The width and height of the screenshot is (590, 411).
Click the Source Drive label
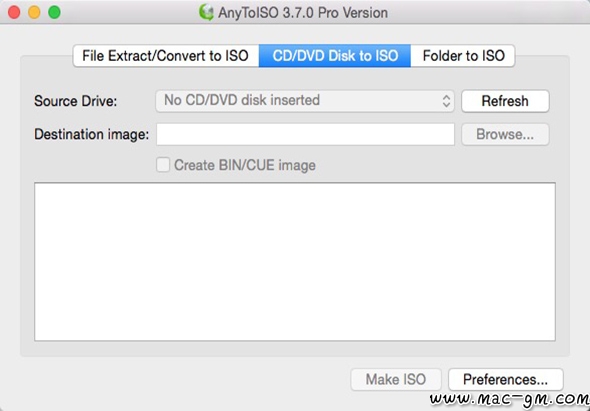76,101
